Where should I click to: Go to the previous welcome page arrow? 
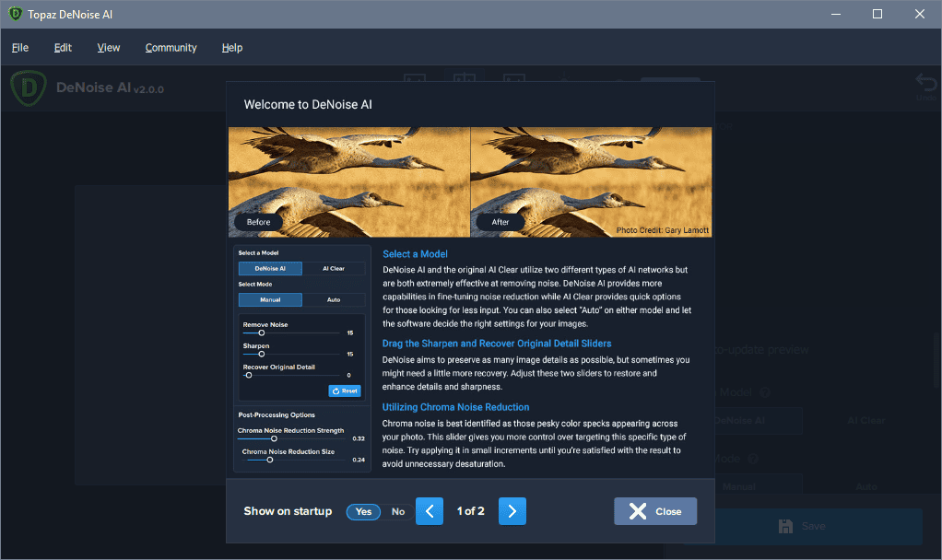429,511
